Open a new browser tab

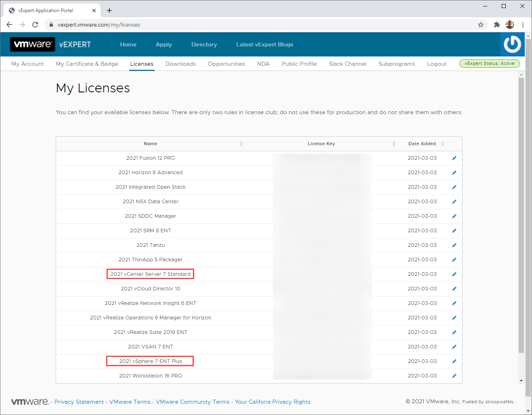(109, 10)
